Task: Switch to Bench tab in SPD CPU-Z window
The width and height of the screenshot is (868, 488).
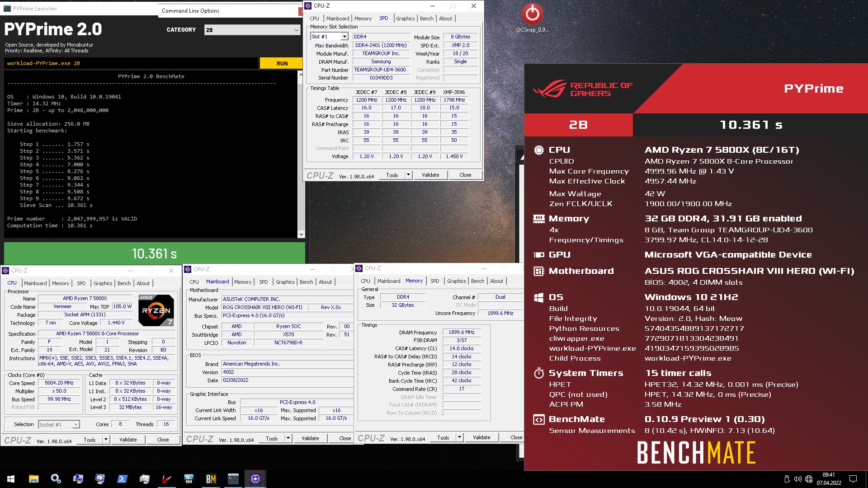Action: pos(426,19)
